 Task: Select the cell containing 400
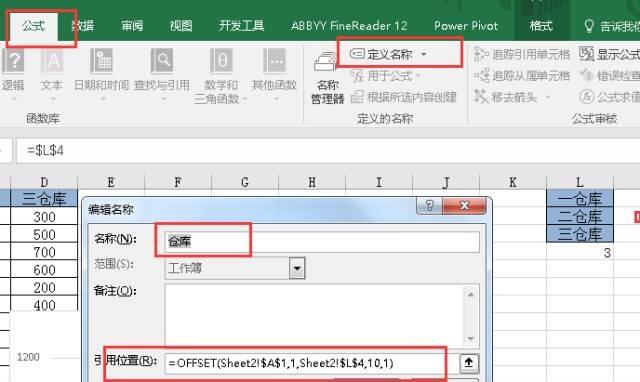(x=44, y=305)
